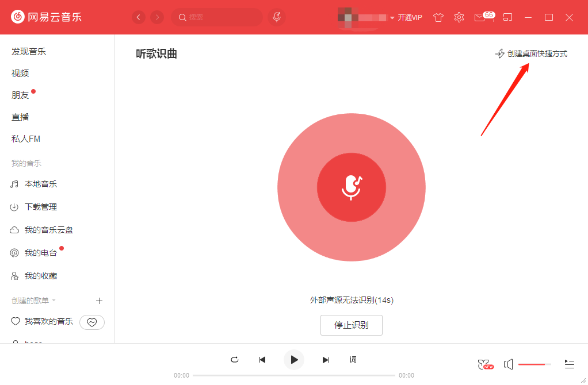The height and width of the screenshot is (385, 588).
Task: Play the current track
Action: click(x=293, y=360)
